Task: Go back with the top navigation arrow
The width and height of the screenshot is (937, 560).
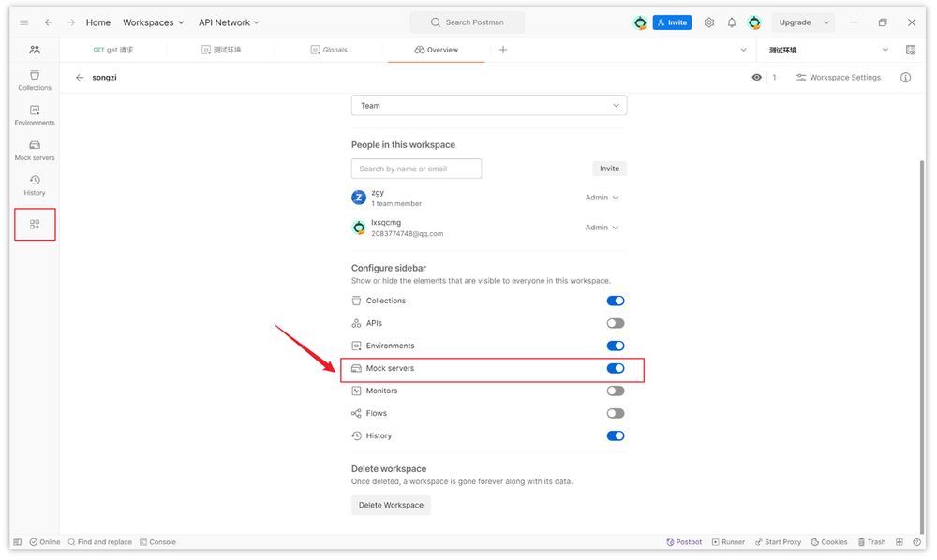Action: click(49, 22)
